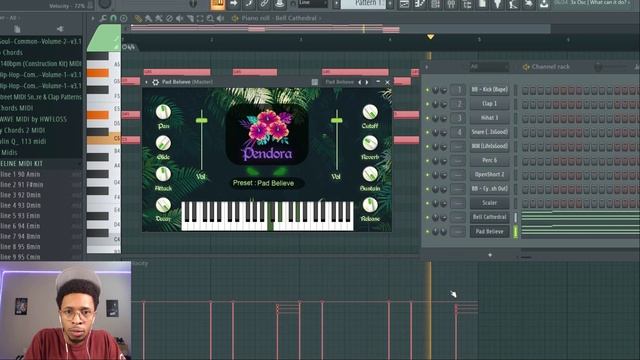
Task: Open the Line snap dropdown in toolbar
Action: pos(313,3)
